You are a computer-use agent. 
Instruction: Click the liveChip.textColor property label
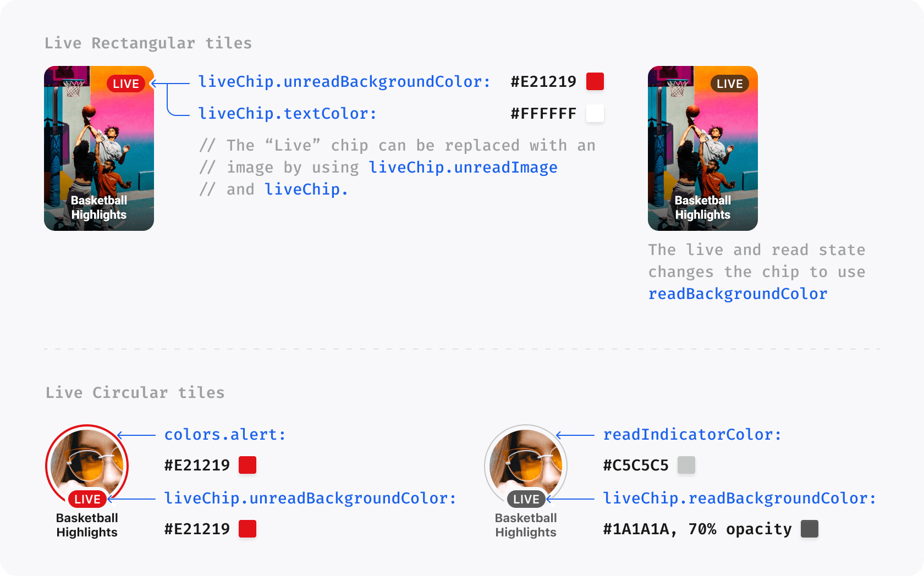click(x=287, y=114)
